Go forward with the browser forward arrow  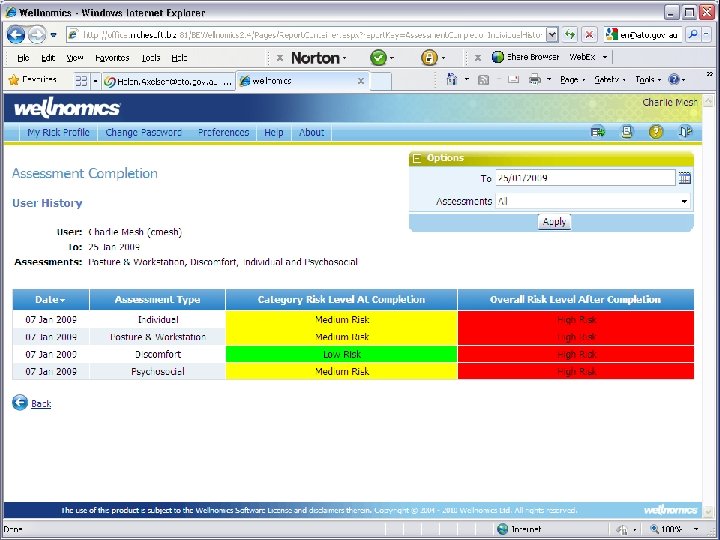pos(37,34)
